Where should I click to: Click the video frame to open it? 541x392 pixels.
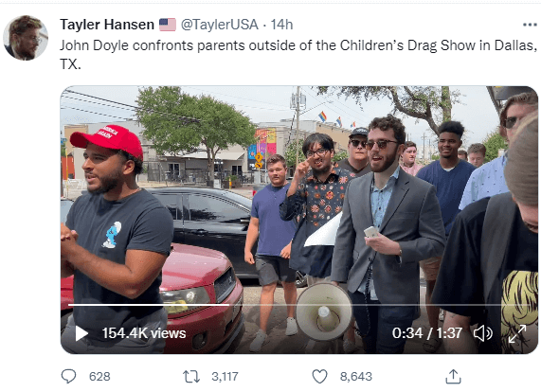click(x=299, y=193)
